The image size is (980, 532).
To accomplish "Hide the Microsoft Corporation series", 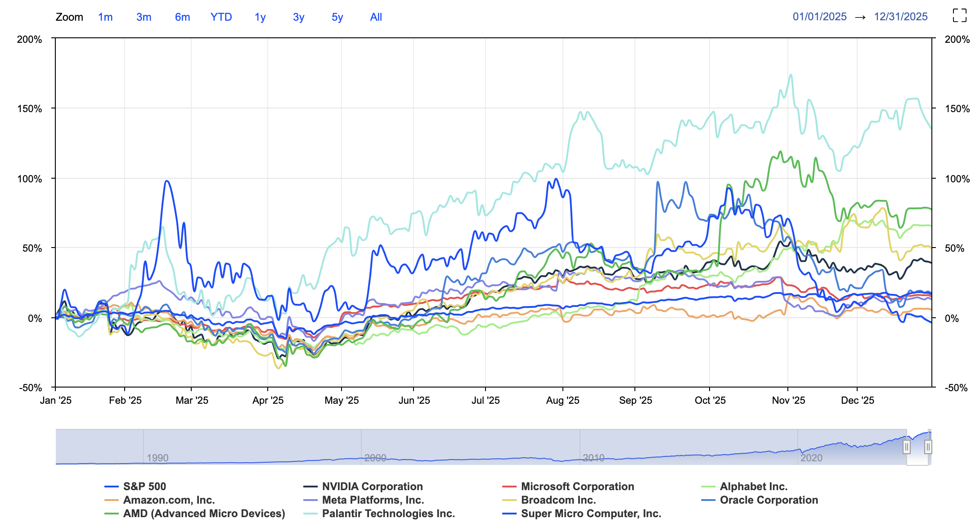I will [577, 487].
